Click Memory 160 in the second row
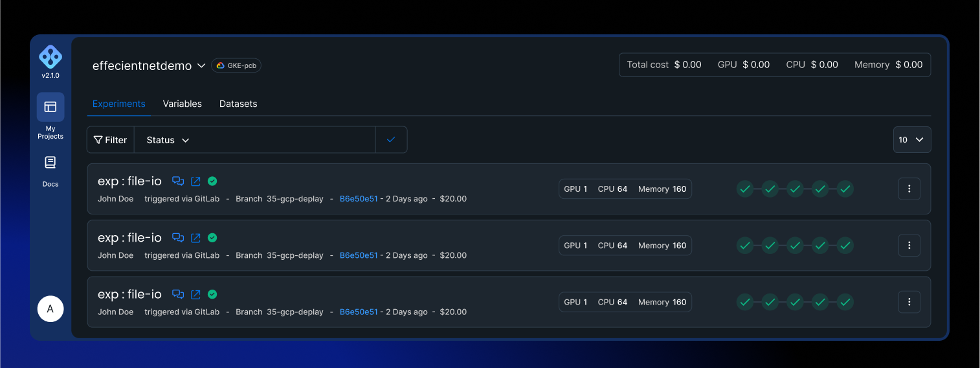 click(x=662, y=246)
